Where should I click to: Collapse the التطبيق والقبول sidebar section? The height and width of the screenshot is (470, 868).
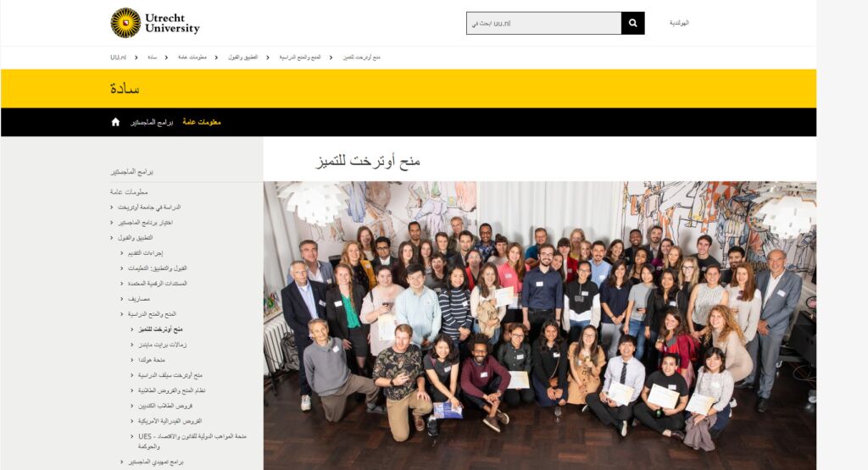click(112, 238)
